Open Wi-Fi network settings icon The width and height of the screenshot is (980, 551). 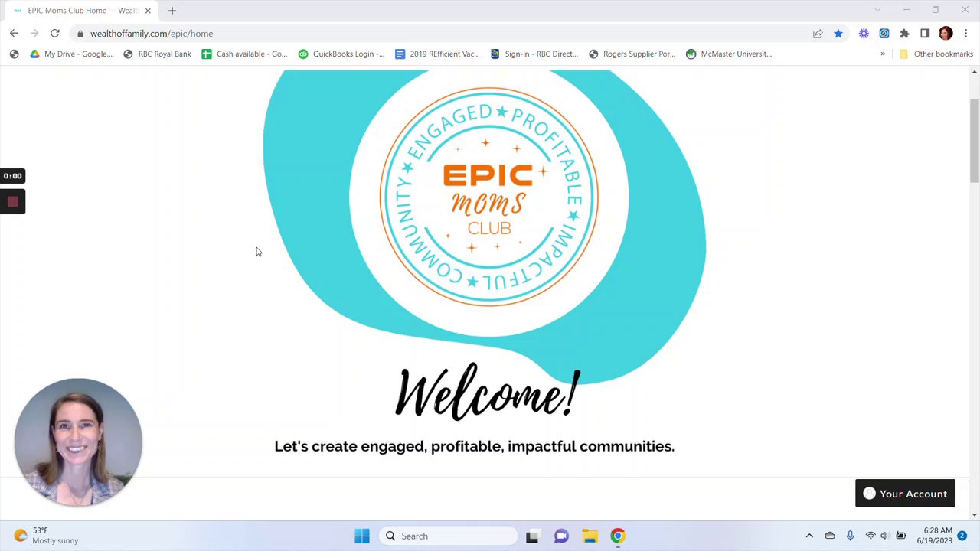click(871, 536)
